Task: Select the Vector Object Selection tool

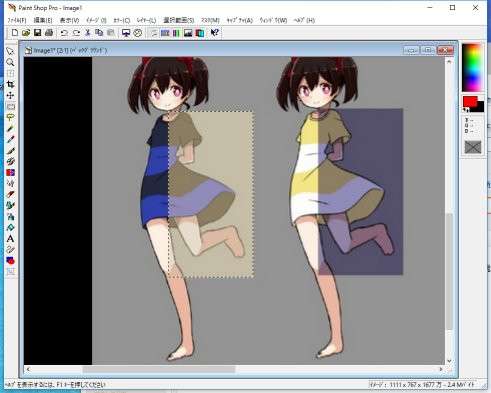Action: [10, 271]
